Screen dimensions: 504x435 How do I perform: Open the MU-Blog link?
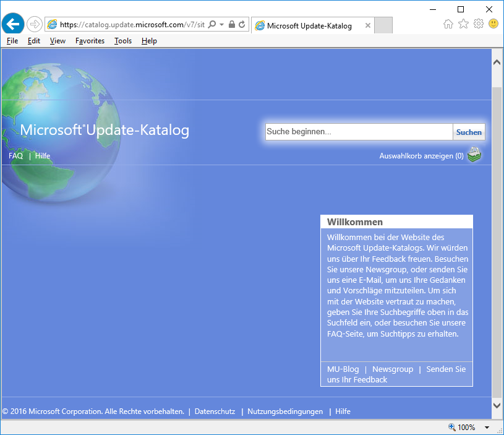[343, 369]
